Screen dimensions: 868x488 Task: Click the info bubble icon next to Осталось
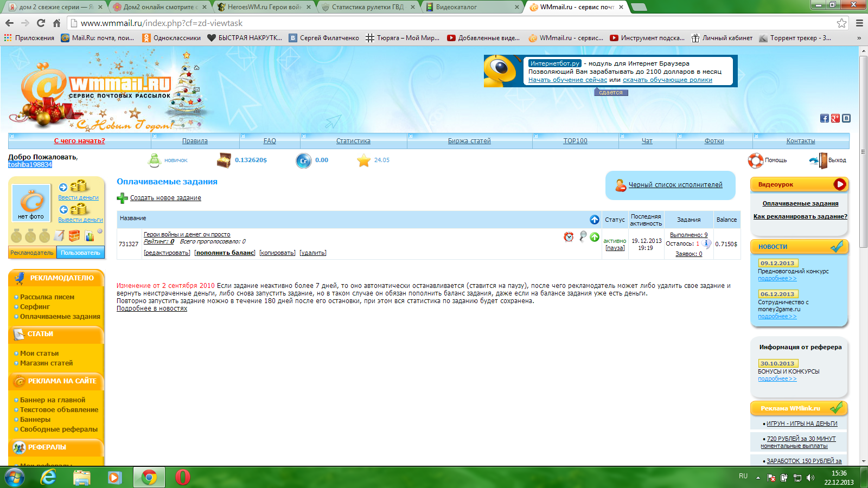tap(706, 243)
